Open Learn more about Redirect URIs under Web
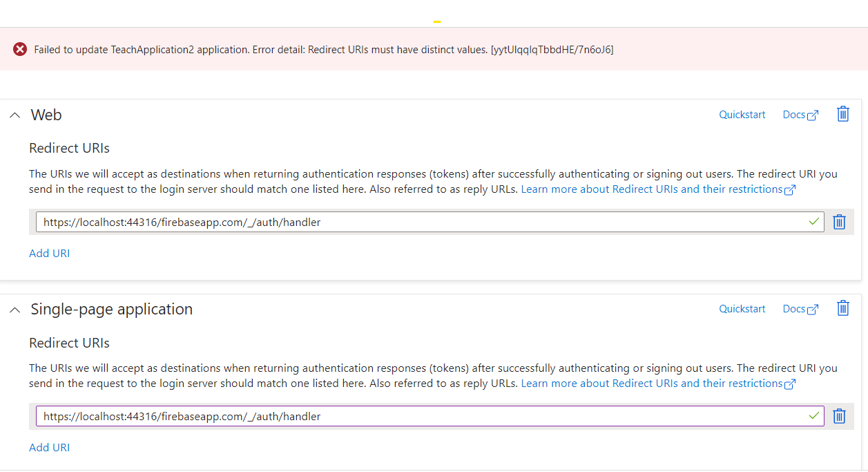Viewport: 868px width, 472px height. pyautogui.click(x=653, y=189)
